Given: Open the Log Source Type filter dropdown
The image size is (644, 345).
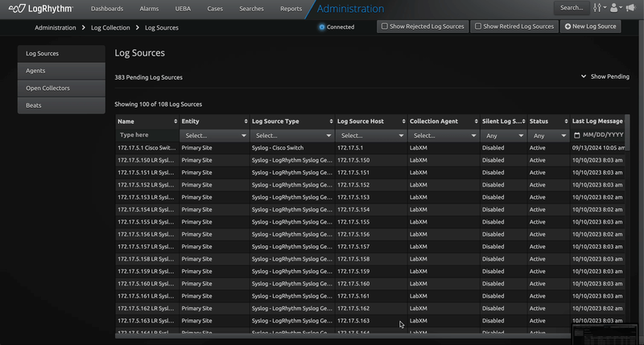Looking at the screenshot, I should [291, 135].
